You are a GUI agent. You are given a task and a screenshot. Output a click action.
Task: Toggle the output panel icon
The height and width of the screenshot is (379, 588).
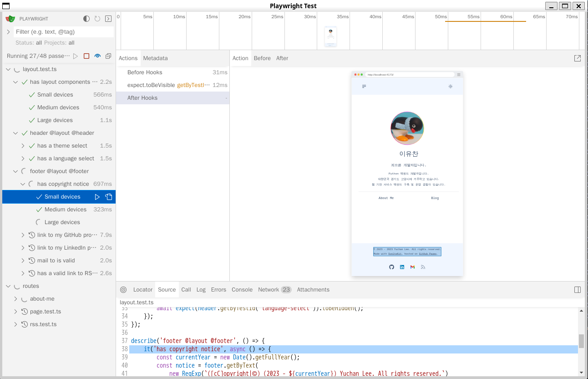point(108,19)
